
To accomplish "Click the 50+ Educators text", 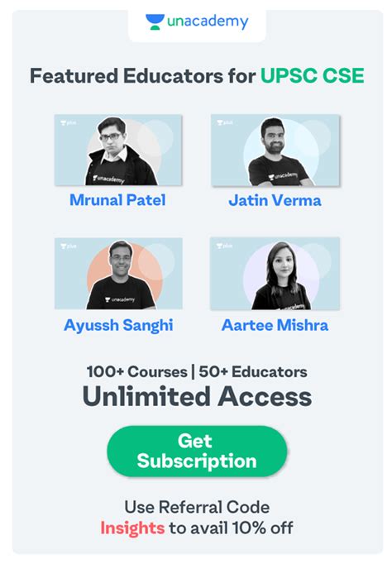I will [253, 372].
